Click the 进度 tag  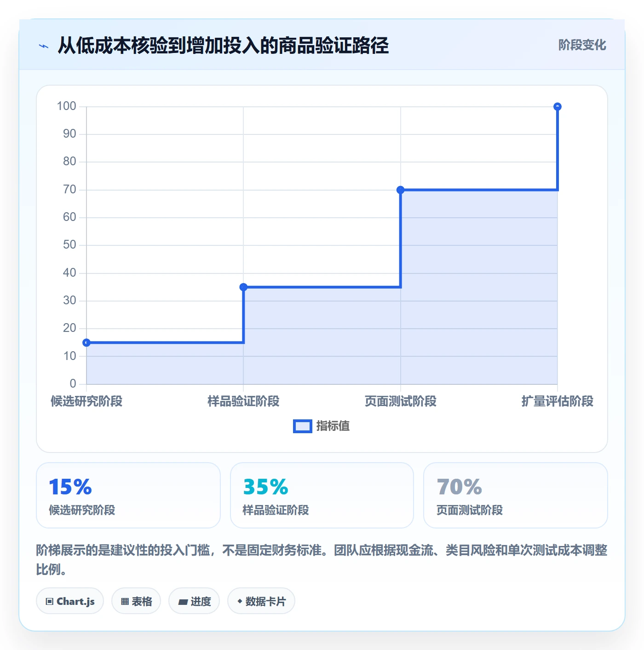coord(194,601)
